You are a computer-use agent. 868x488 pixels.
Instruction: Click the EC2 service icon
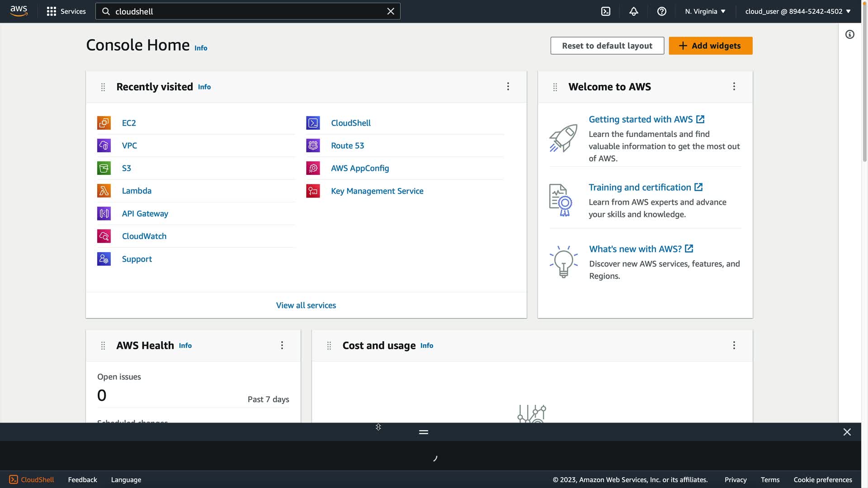pos(104,123)
